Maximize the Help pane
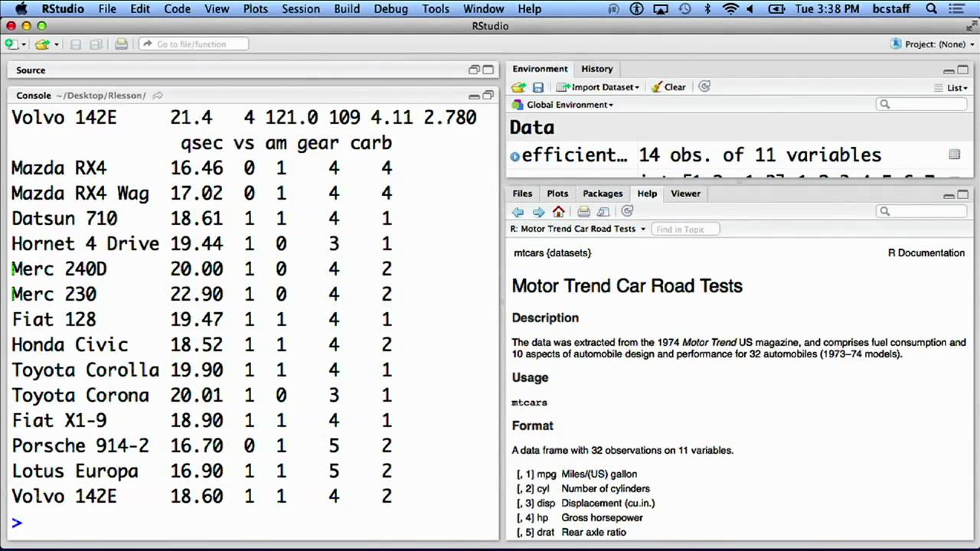Viewport: 980px width, 551px height. pyautogui.click(x=962, y=194)
